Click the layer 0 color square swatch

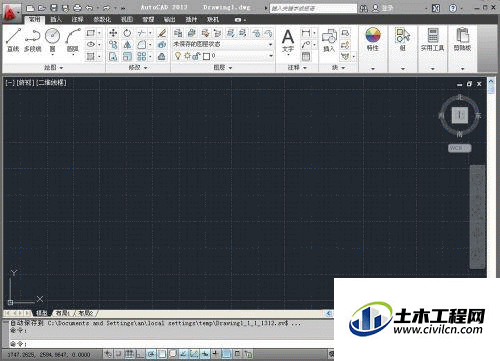206,56
